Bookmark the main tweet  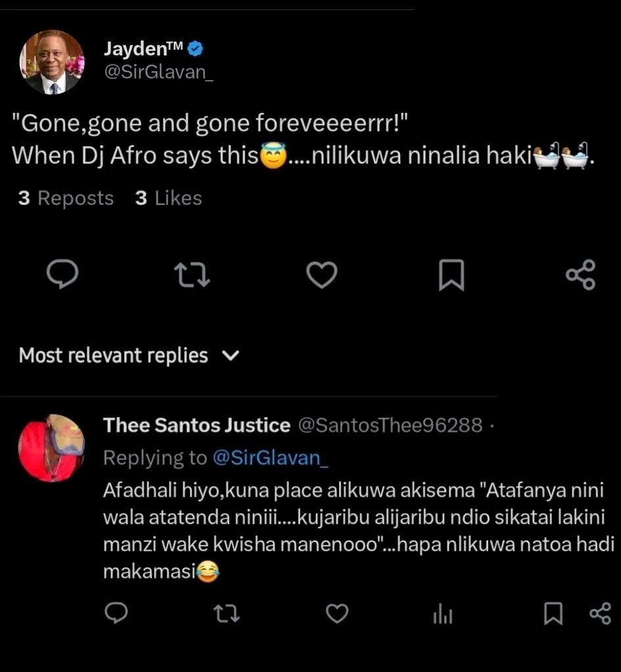point(451,275)
